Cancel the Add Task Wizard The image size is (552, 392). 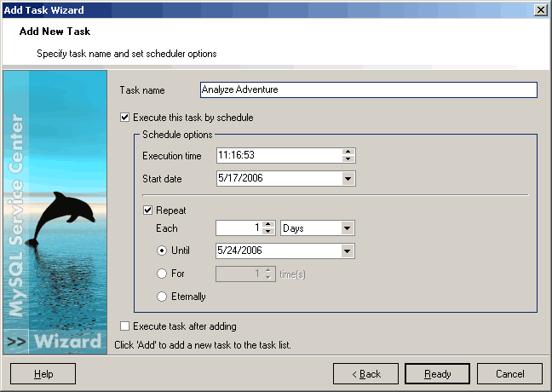click(x=509, y=374)
